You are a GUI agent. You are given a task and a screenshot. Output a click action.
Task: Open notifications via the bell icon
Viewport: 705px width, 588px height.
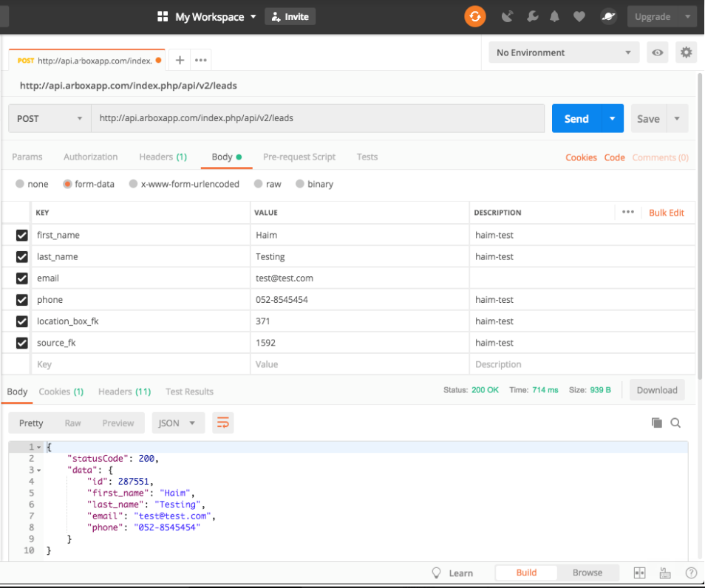pos(555,16)
